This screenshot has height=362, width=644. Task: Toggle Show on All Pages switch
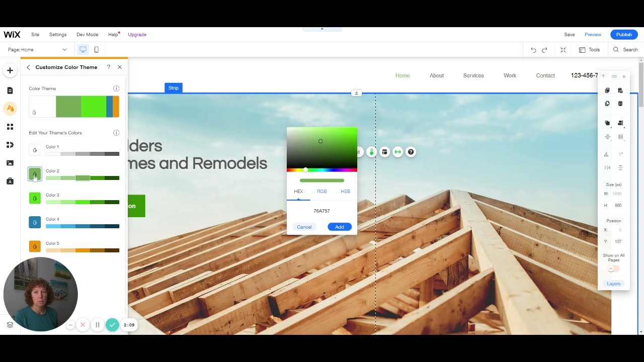614,269
